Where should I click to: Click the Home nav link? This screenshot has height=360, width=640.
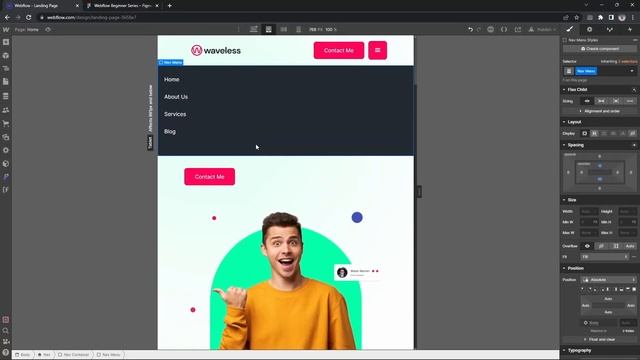[172, 79]
